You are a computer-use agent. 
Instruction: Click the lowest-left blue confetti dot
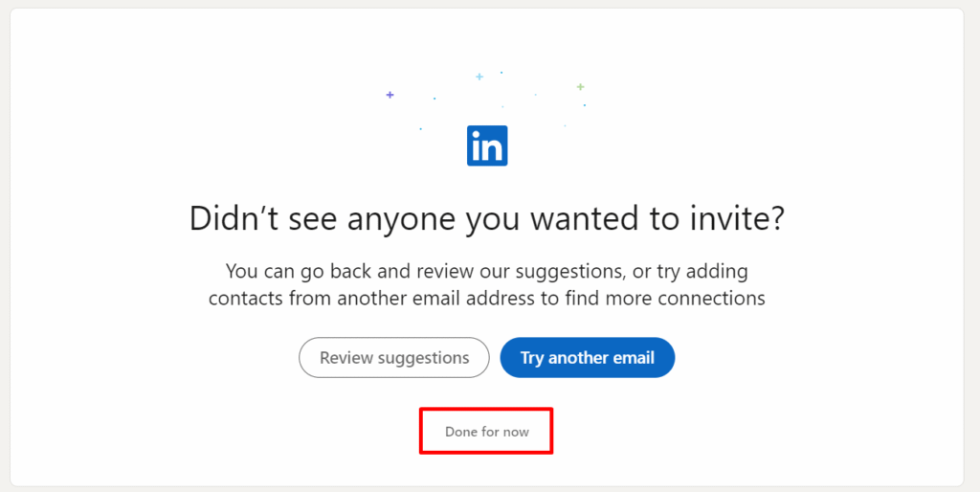point(420,128)
